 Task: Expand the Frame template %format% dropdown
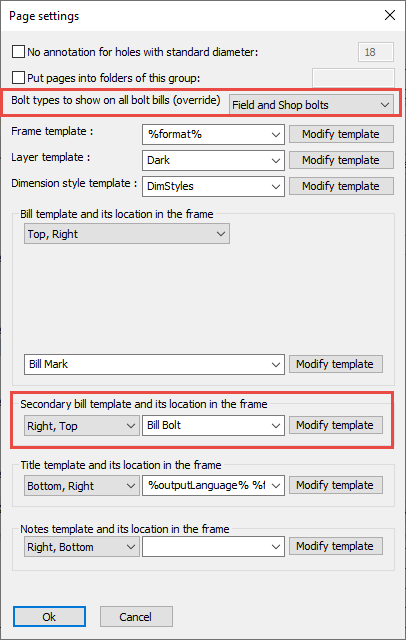[x=213, y=134]
